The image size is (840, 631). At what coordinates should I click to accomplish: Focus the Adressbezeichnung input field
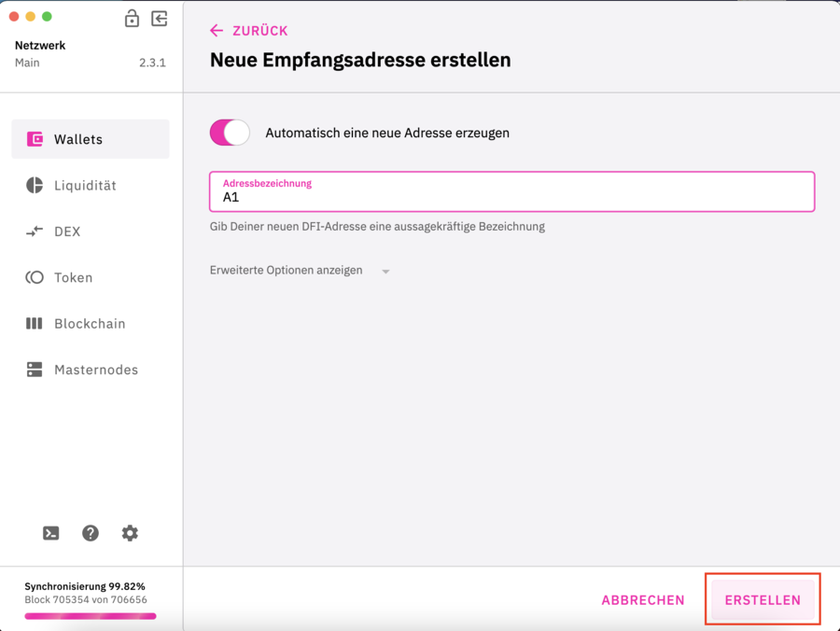click(x=511, y=197)
